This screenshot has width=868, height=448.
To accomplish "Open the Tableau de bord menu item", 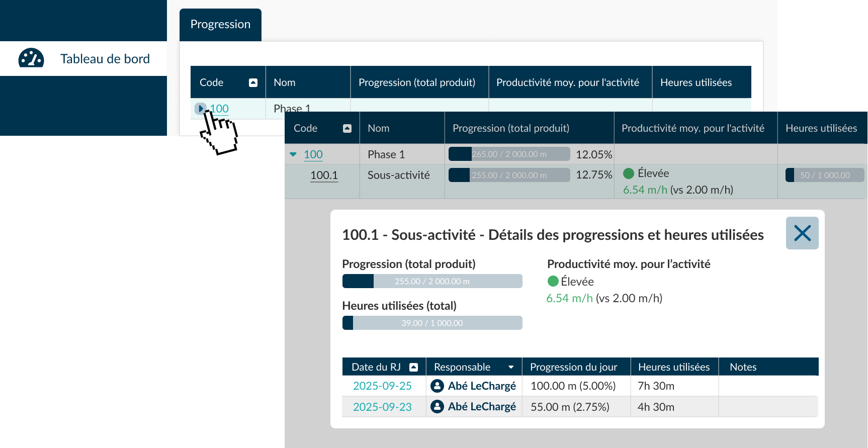I will tap(83, 58).
